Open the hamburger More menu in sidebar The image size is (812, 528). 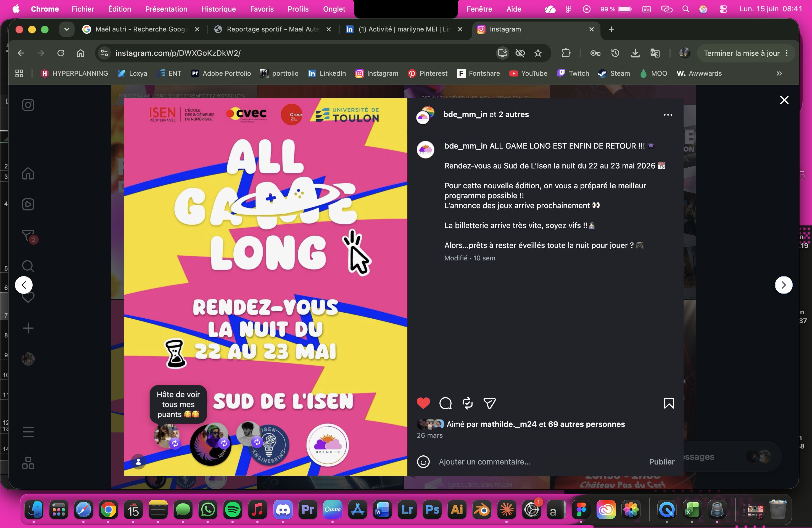(x=28, y=432)
